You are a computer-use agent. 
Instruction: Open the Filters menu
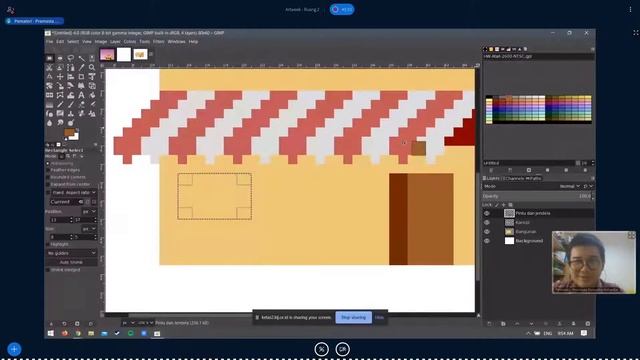158,42
